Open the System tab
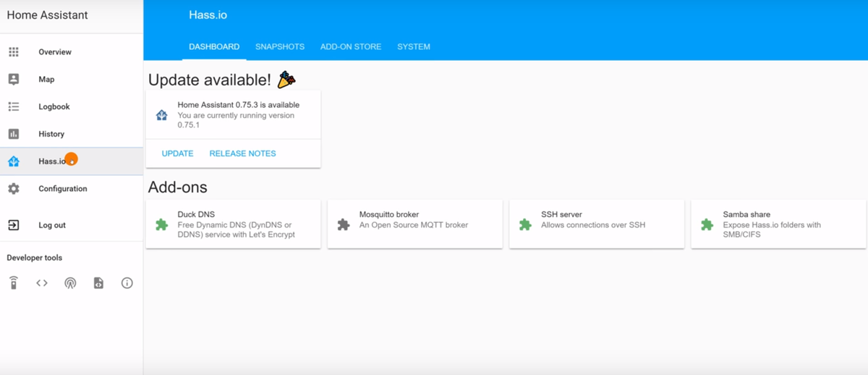The width and height of the screenshot is (868, 375). click(414, 47)
